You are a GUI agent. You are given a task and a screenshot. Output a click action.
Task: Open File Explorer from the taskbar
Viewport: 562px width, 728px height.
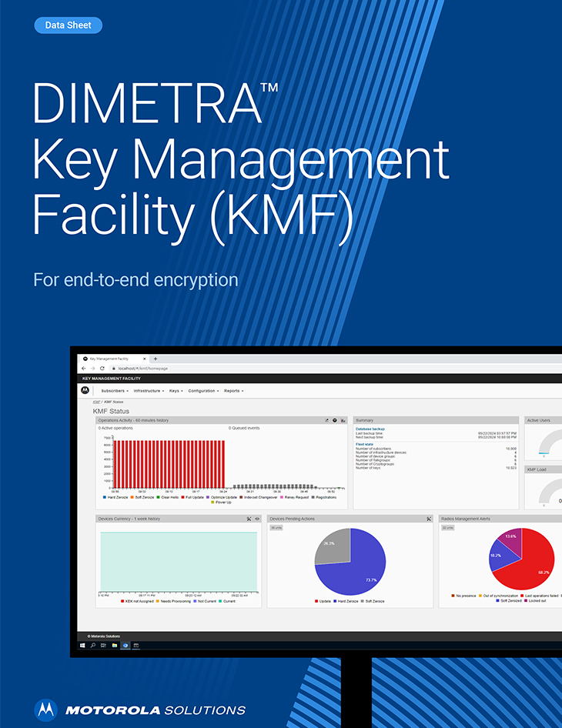114,646
